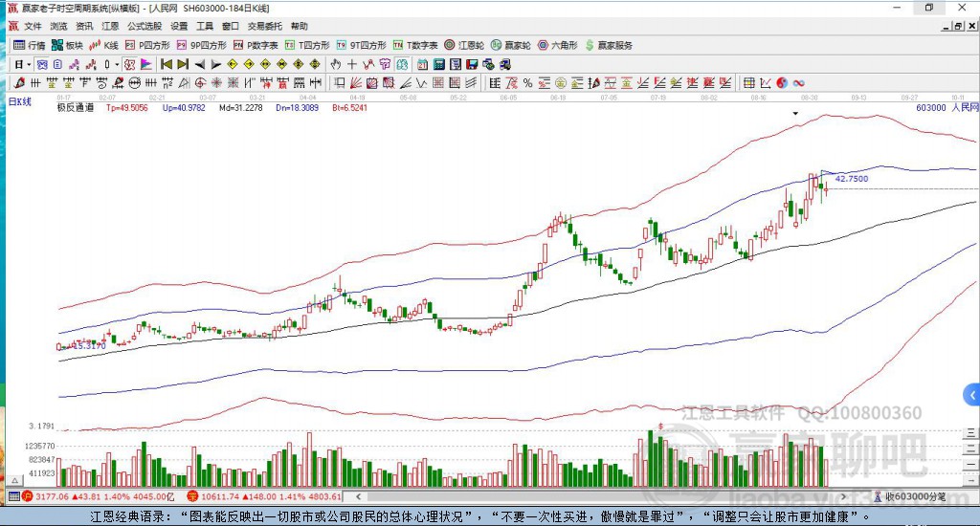Click the black right arrow icon
The image size is (980, 526).
tap(215, 64)
